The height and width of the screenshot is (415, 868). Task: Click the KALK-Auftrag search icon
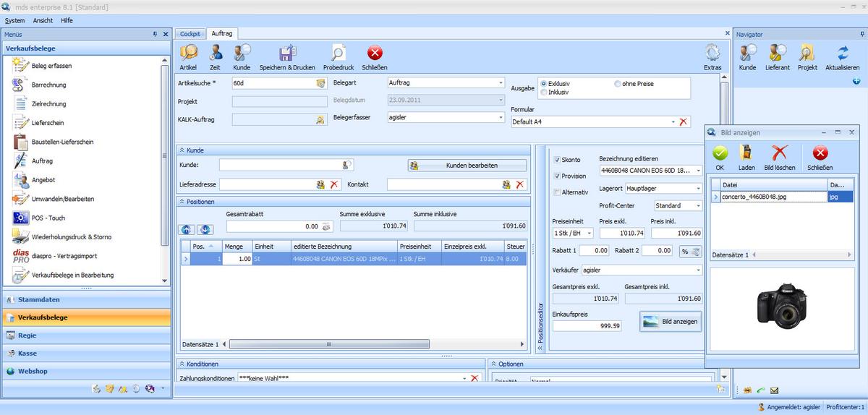(320, 120)
